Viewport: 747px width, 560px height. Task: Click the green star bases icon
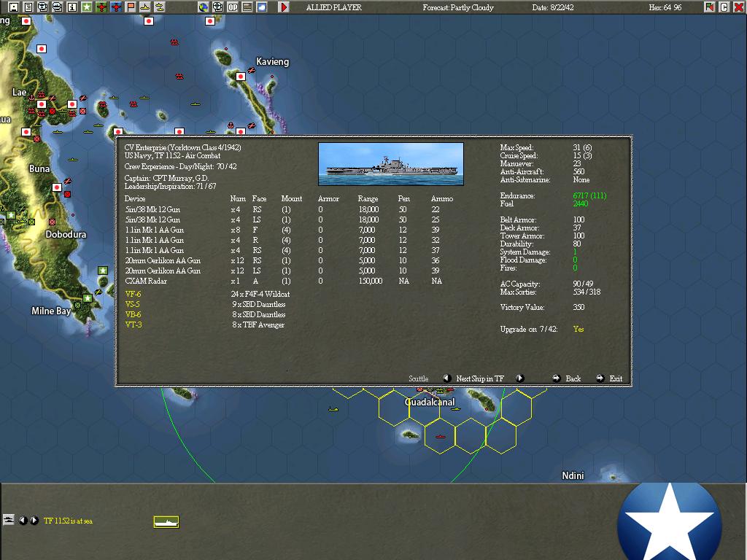87,7
